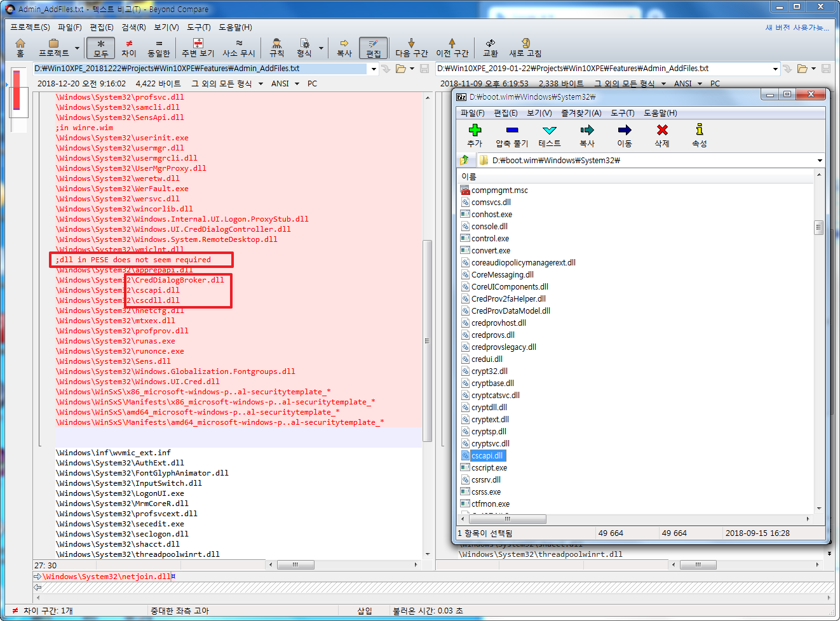Open left pane 그 외의 모든 형식 dropdown
The image size is (840, 621).
[227, 84]
